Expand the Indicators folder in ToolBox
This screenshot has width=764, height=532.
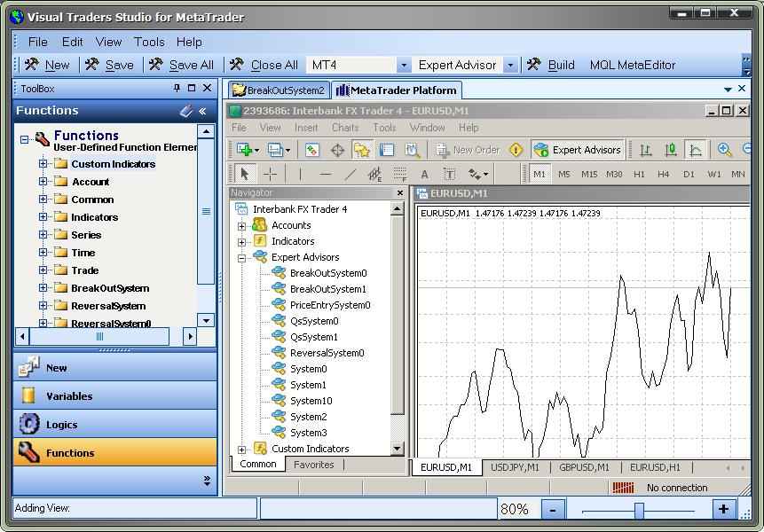(x=43, y=217)
